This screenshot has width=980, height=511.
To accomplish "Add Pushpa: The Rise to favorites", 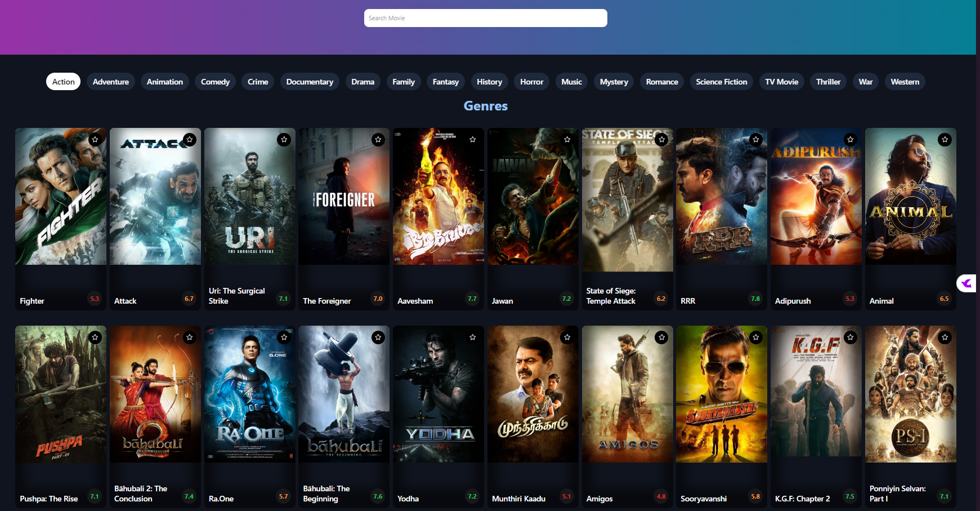I will (x=95, y=337).
